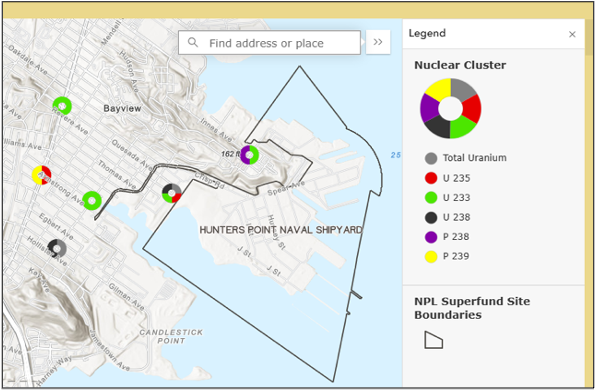Click the Egbert Ave street label
Image resolution: width=596 pixels, height=390 pixels.
pyautogui.click(x=56, y=226)
